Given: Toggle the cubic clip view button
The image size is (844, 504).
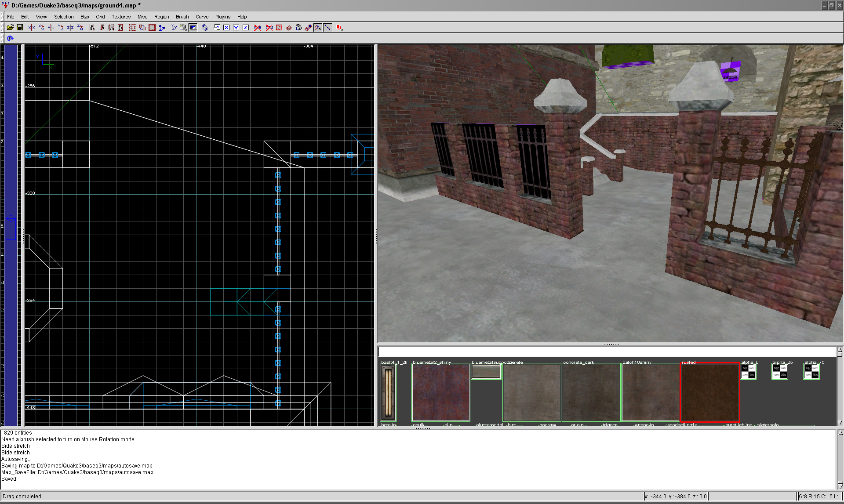Looking at the screenshot, I should tap(193, 27).
